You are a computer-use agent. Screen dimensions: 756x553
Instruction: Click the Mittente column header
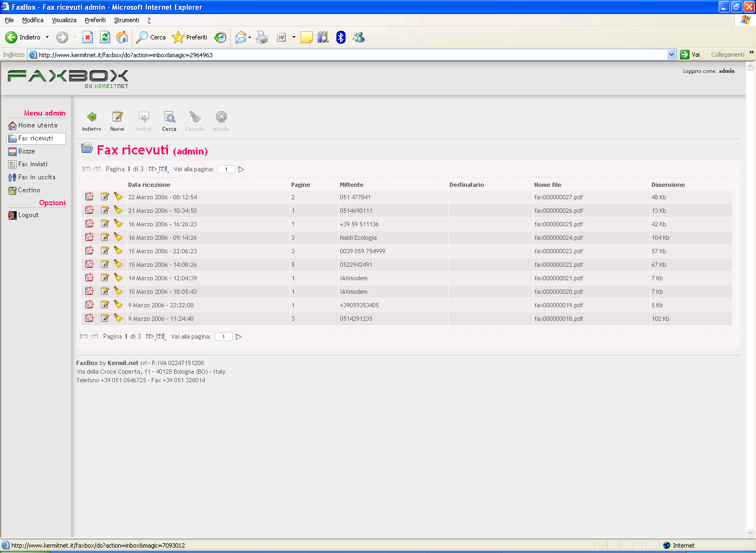tap(352, 185)
